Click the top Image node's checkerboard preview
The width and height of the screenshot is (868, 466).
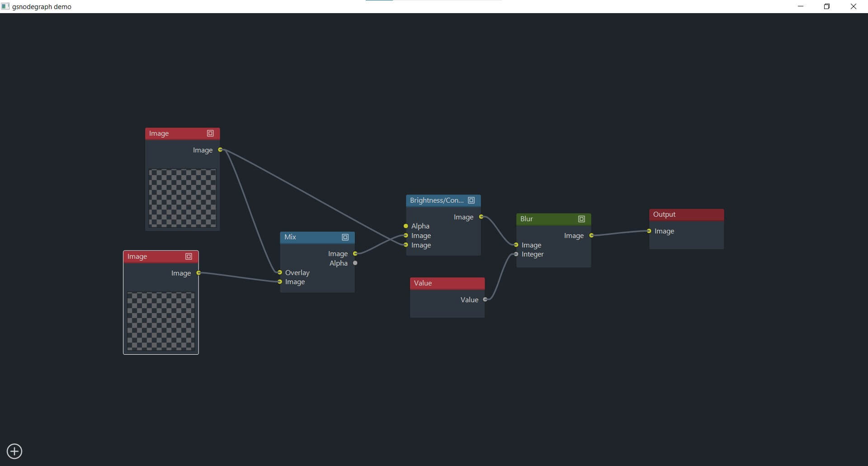(x=182, y=198)
